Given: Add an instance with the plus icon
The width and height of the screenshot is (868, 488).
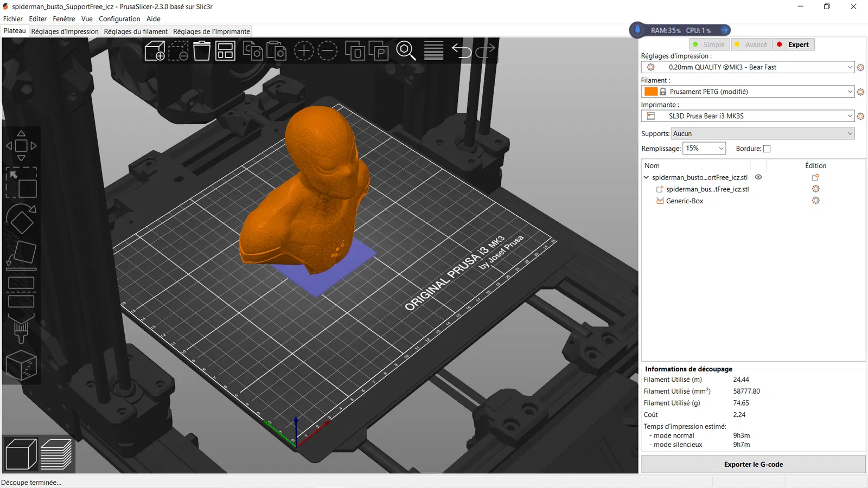Looking at the screenshot, I should 304,50.
